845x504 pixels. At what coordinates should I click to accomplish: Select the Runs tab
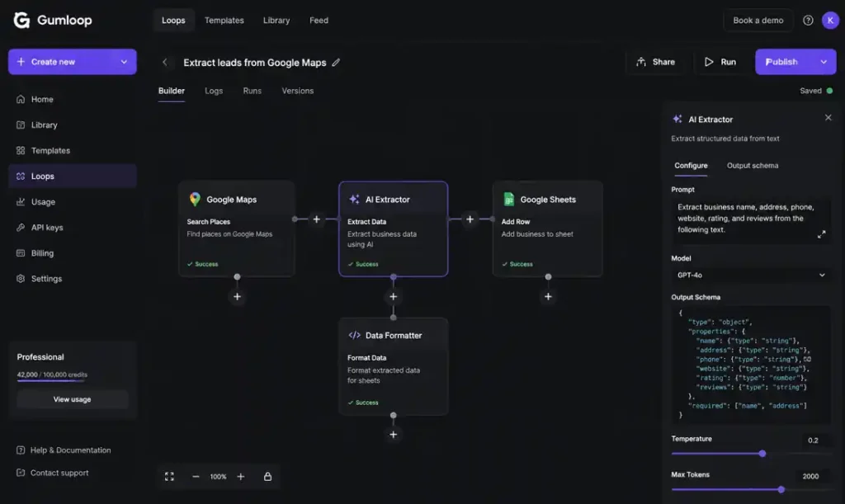(x=253, y=91)
